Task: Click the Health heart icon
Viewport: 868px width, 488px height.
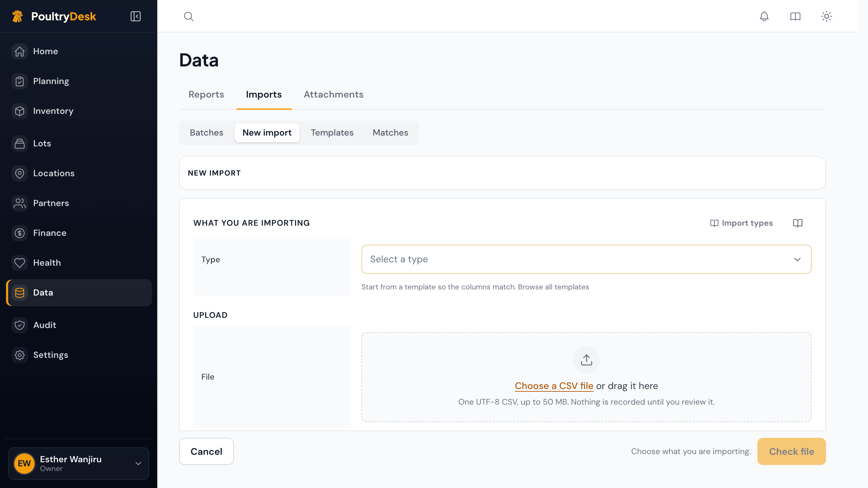Action: [20, 263]
